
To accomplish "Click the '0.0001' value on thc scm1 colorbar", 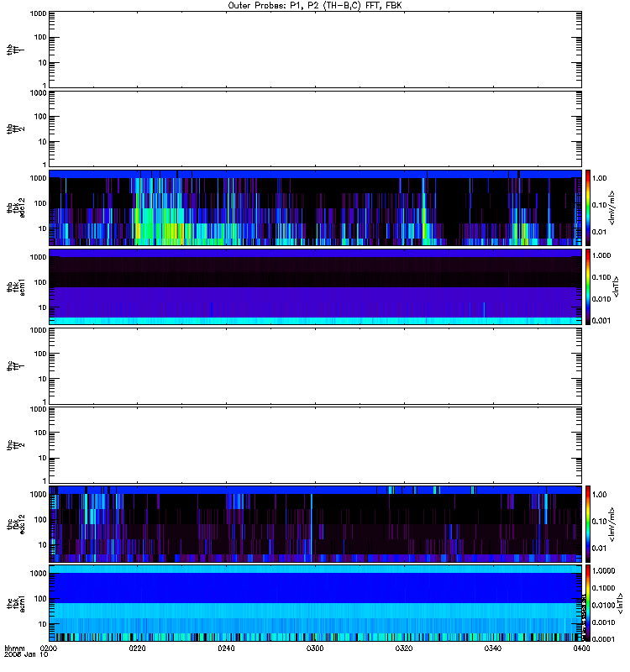I will [603, 639].
